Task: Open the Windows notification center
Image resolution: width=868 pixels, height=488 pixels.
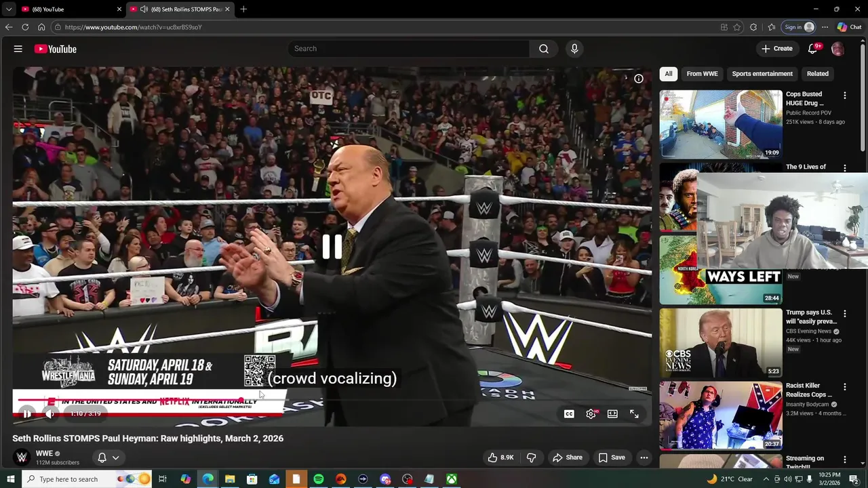Action: [x=854, y=479]
